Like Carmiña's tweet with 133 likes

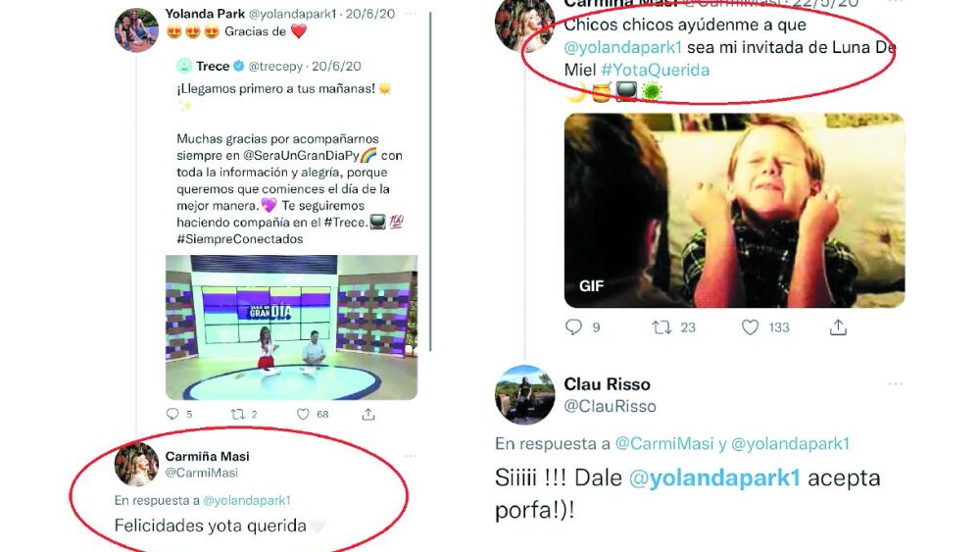click(x=750, y=326)
